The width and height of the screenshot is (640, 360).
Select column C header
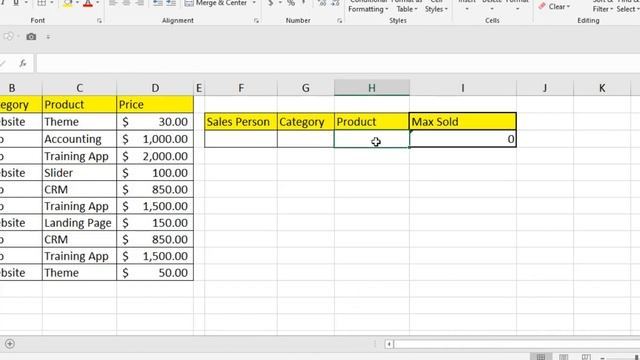(x=79, y=88)
